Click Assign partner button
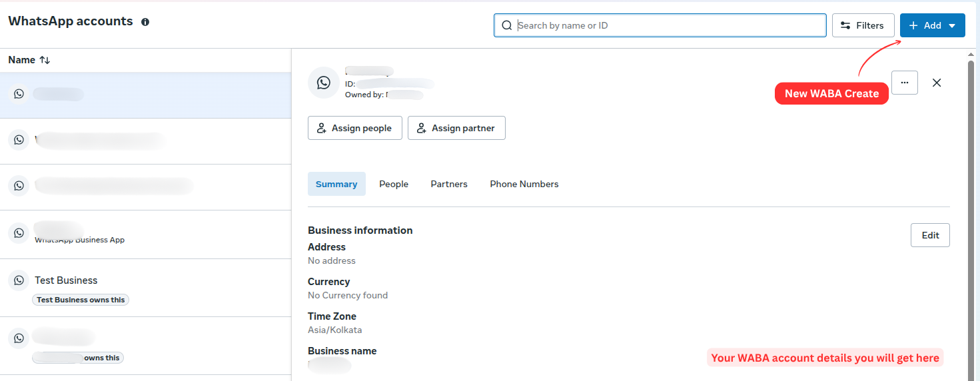The width and height of the screenshot is (980, 381). [456, 128]
